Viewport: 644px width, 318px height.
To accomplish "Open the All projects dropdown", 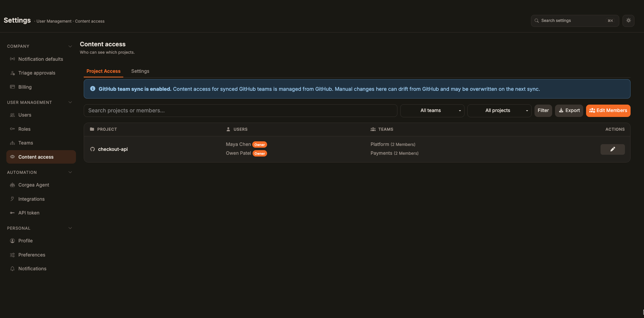I will point(499,111).
